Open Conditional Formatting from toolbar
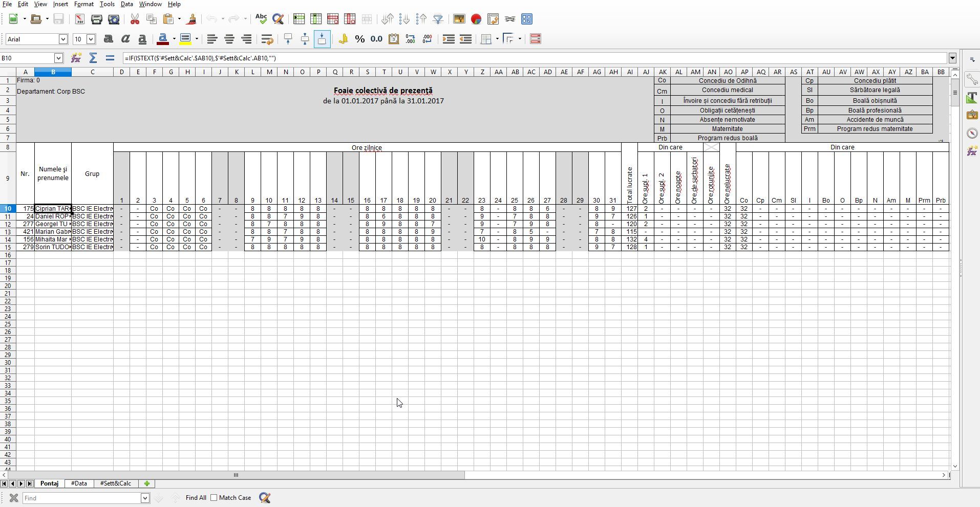 click(x=536, y=39)
